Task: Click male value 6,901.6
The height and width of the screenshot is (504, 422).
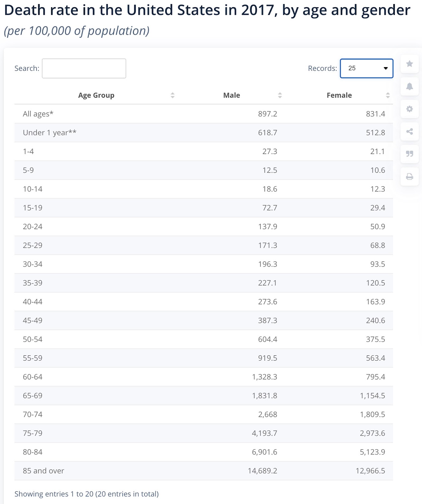Action: [264, 452]
